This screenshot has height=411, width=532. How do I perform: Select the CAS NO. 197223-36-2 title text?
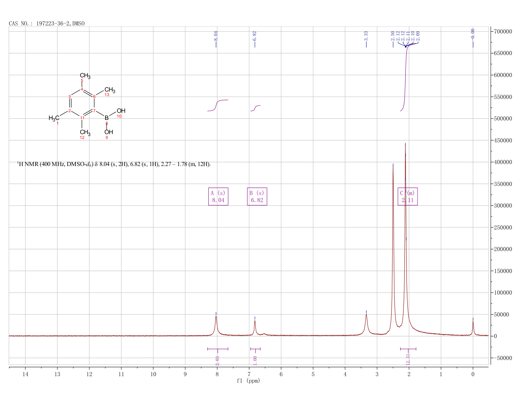coord(47,24)
